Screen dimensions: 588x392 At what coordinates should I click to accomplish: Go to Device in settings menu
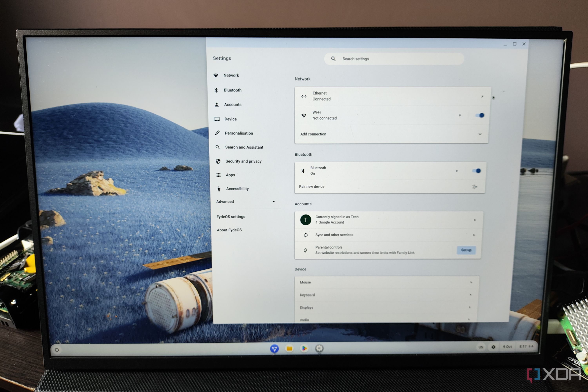230,119
